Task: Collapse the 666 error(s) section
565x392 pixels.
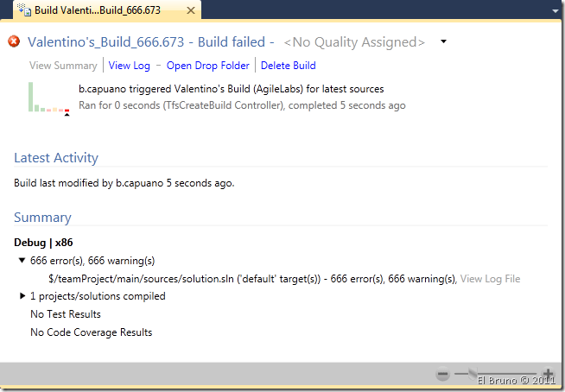Action: [x=22, y=260]
